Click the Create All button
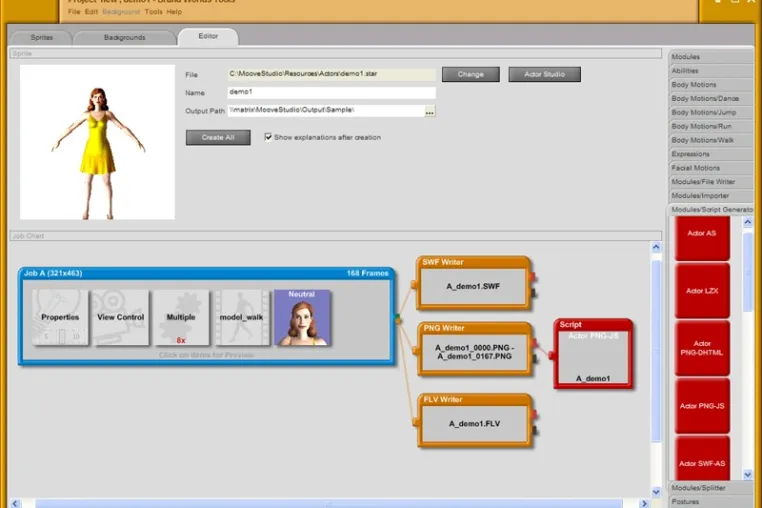Viewport: 762px width, 508px height. [218, 138]
